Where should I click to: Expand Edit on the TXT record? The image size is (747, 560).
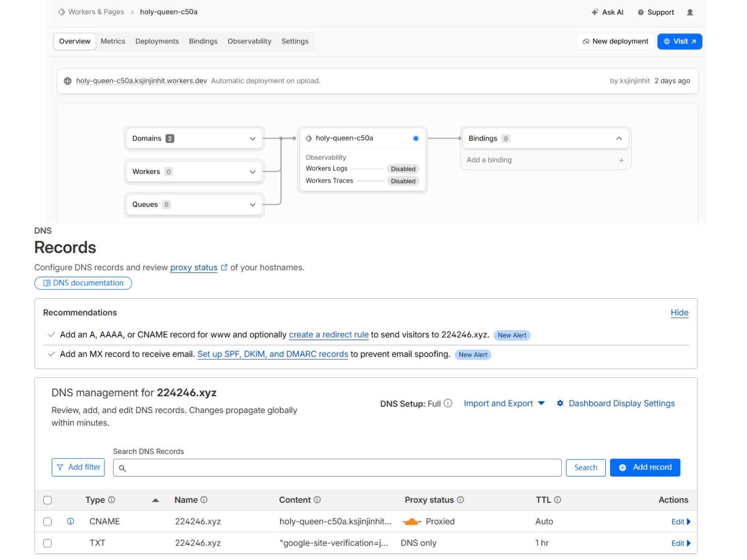[x=681, y=543]
